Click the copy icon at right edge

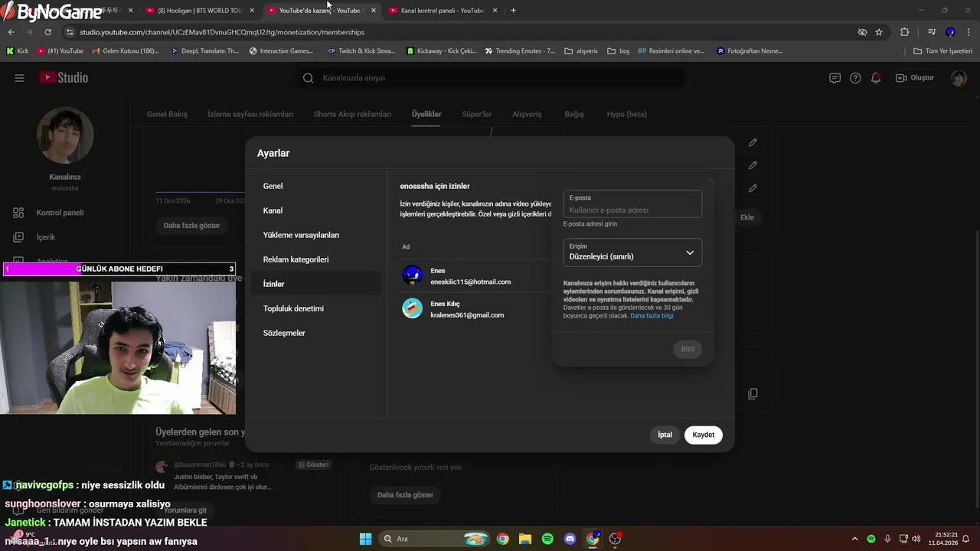click(753, 393)
